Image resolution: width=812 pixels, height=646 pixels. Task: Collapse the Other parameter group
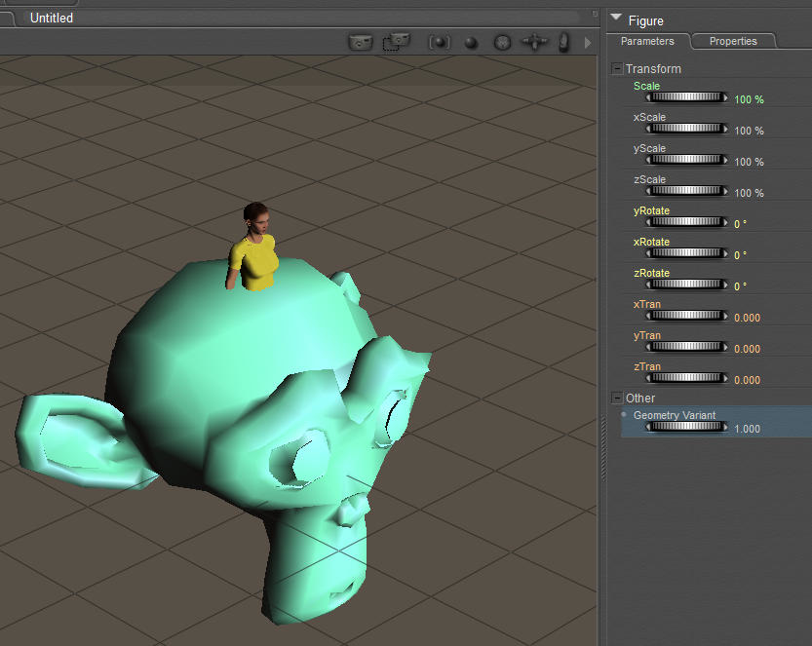(x=617, y=398)
